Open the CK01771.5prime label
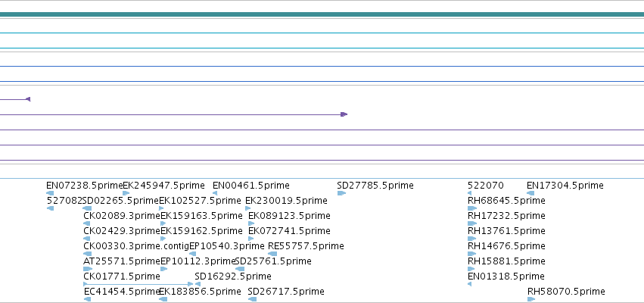This screenshot has width=644, height=303. (122, 276)
